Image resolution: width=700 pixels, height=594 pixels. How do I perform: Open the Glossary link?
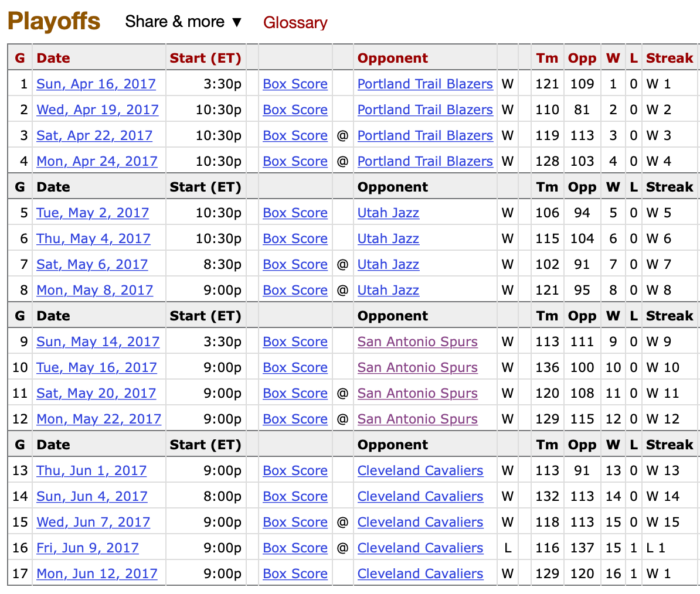(295, 22)
